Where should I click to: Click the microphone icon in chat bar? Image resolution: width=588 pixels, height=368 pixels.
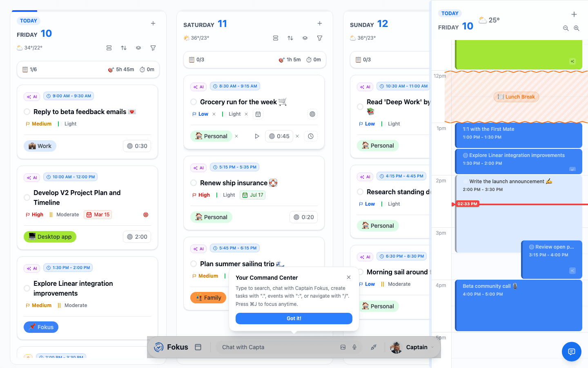click(x=354, y=347)
